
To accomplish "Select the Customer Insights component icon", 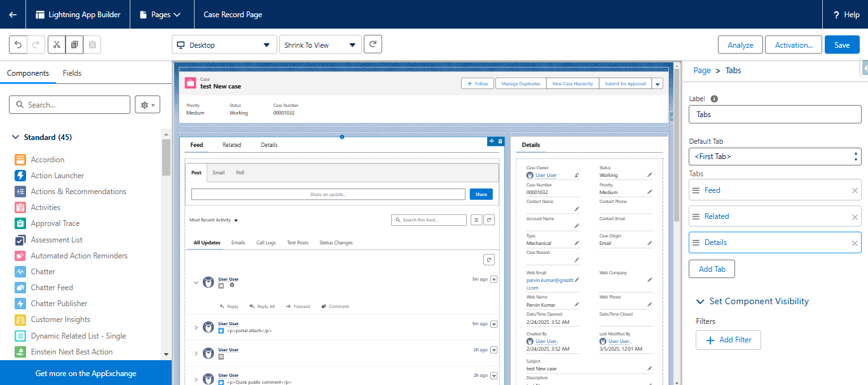I will pyautogui.click(x=20, y=319).
